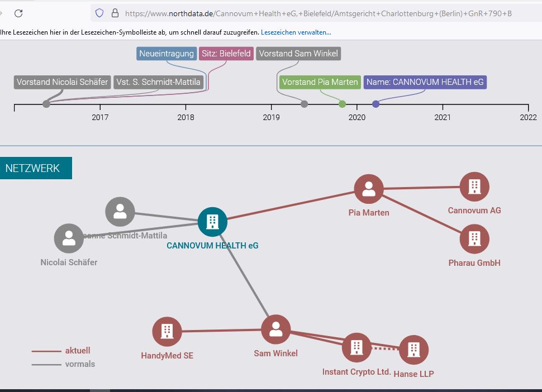Viewport: 542px width, 392px height.
Task: Click the 2017 year label on timeline
Action: coord(100,117)
